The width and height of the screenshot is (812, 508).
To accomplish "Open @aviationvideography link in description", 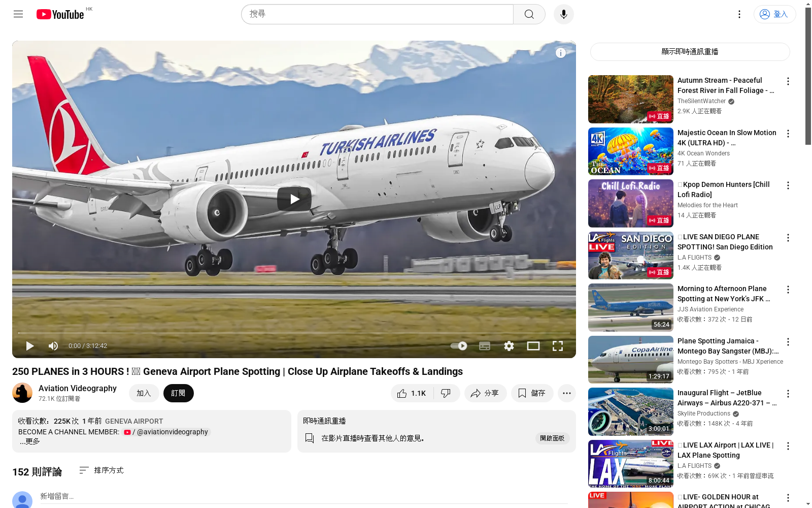I will pos(166,432).
